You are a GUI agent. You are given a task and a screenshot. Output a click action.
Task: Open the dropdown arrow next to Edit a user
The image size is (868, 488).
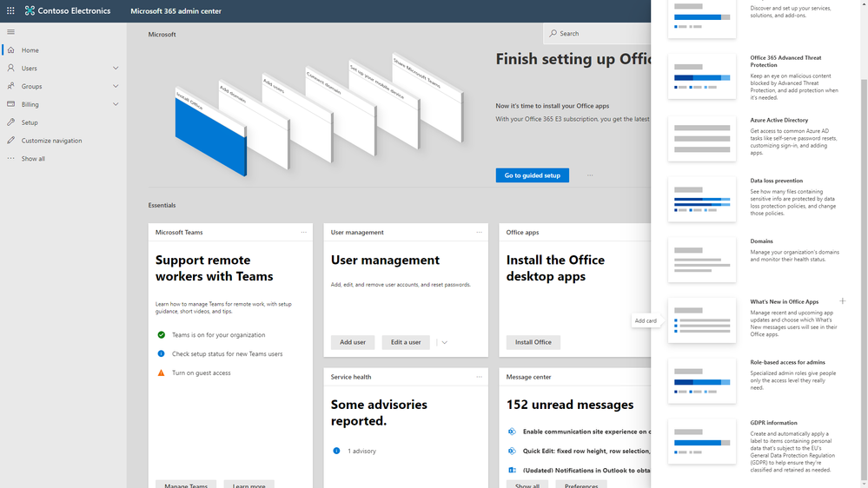coord(445,342)
